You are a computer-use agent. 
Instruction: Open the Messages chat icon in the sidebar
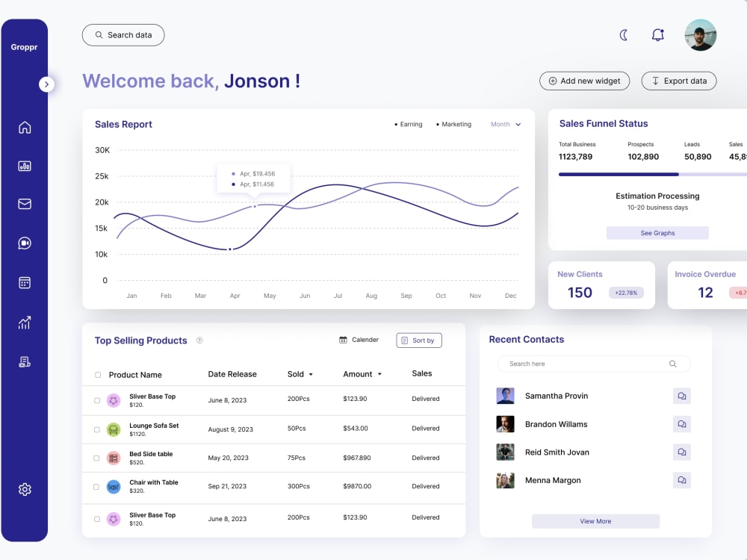[x=25, y=243]
